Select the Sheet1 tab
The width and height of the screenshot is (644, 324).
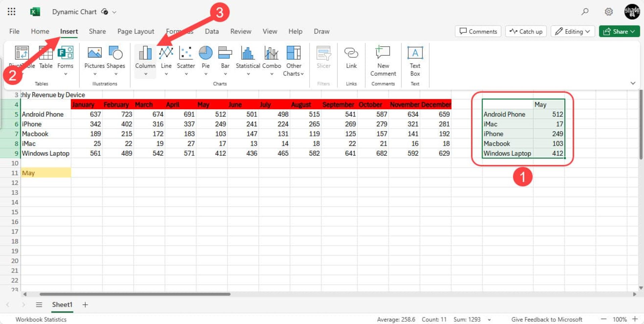(x=62, y=305)
